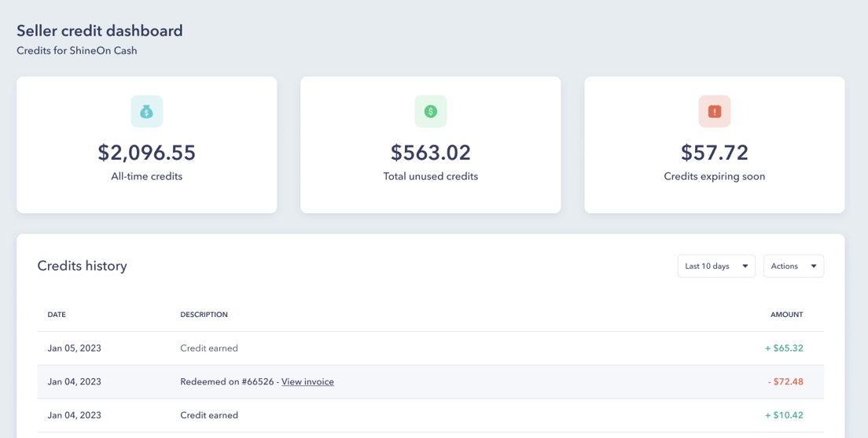This screenshot has width=868, height=438.
Task: Click the + $10.42 amount
Action: (784, 414)
